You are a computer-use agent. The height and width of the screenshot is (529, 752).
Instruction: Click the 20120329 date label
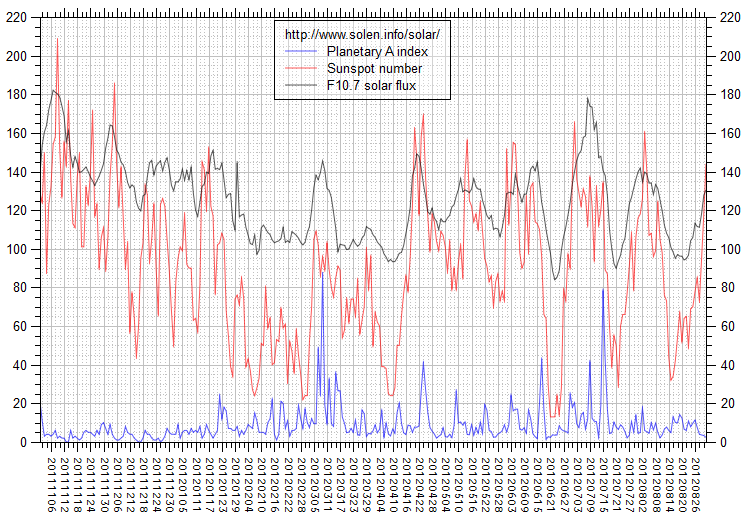(367, 485)
